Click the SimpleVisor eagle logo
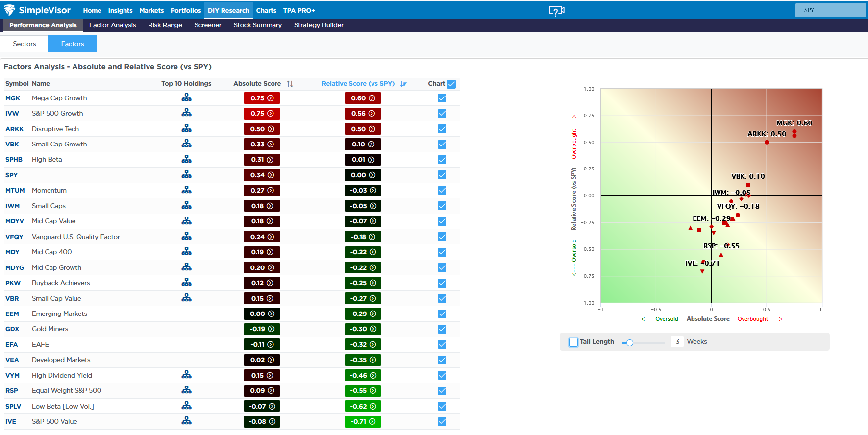The width and height of the screenshot is (868, 435). click(x=9, y=10)
